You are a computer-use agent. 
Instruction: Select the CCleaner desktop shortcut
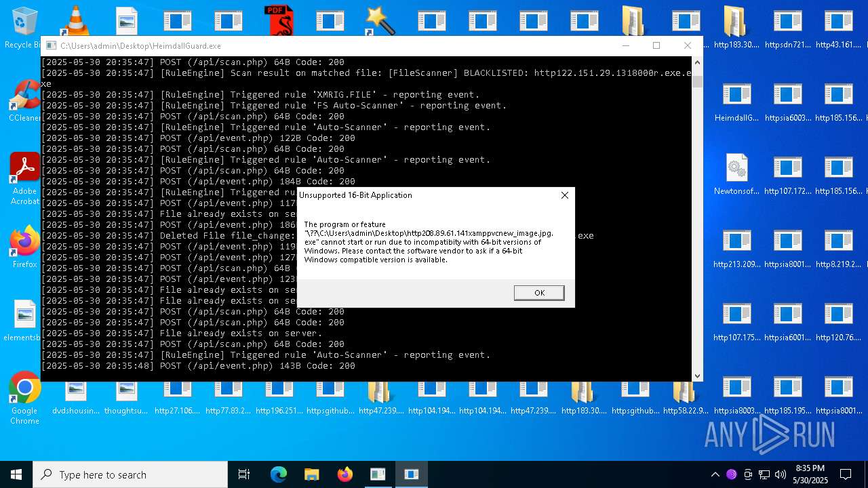click(24, 101)
